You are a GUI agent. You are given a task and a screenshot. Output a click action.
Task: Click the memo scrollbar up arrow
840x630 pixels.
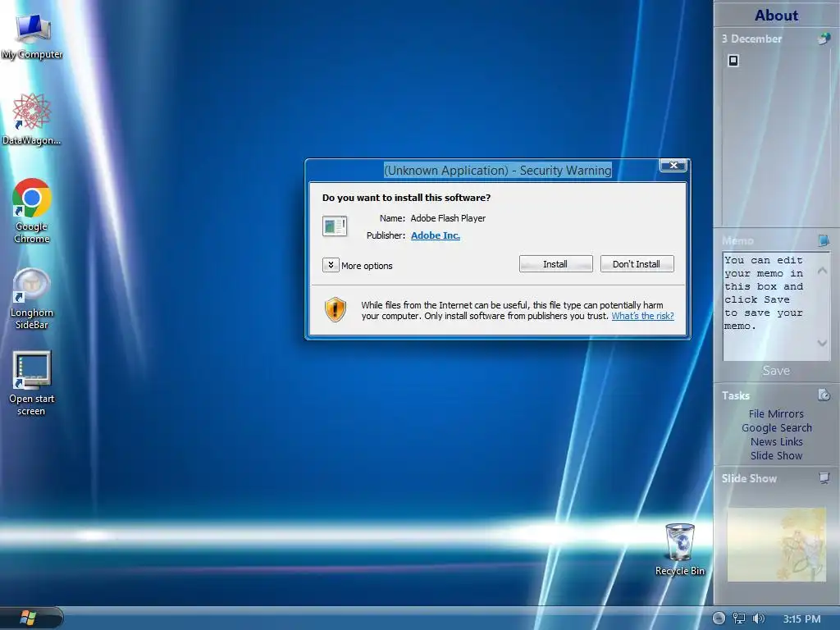tap(822, 271)
